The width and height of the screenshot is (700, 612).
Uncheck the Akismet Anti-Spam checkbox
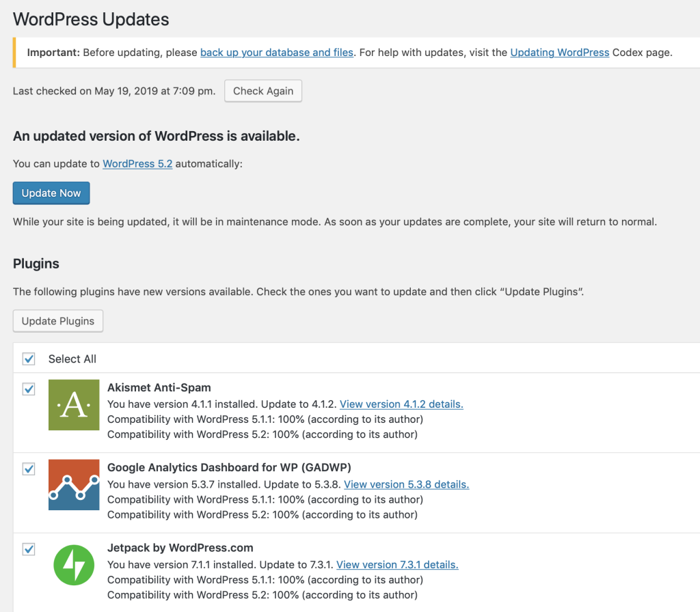pyautogui.click(x=29, y=389)
